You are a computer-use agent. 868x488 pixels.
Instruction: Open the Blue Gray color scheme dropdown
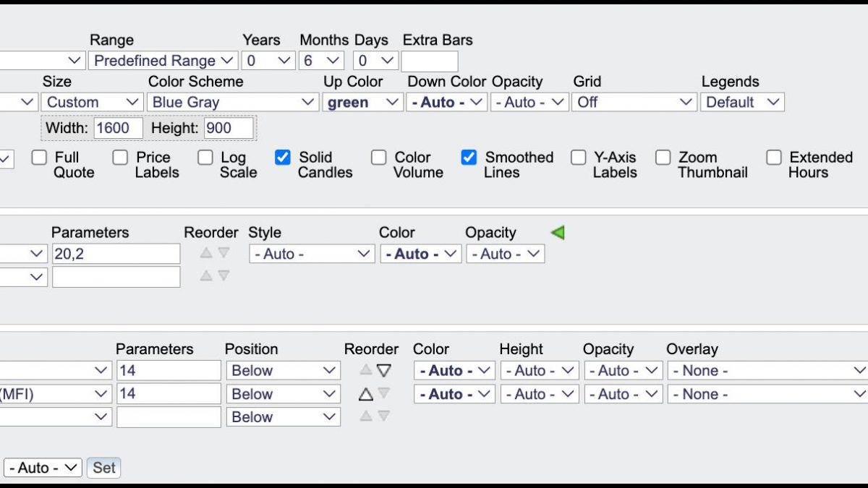[x=233, y=102]
